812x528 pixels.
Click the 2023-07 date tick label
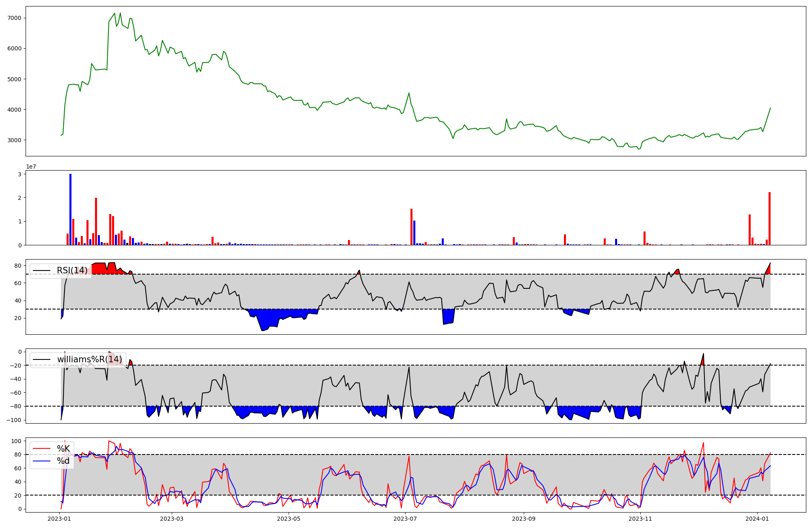point(406,519)
